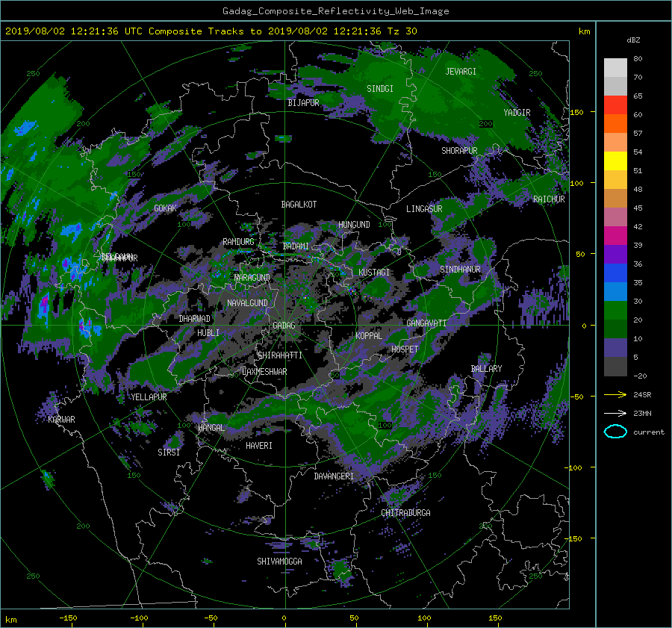This screenshot has width=672, height=628.
Task: Click the HANGAL city label
Action: 211,428
